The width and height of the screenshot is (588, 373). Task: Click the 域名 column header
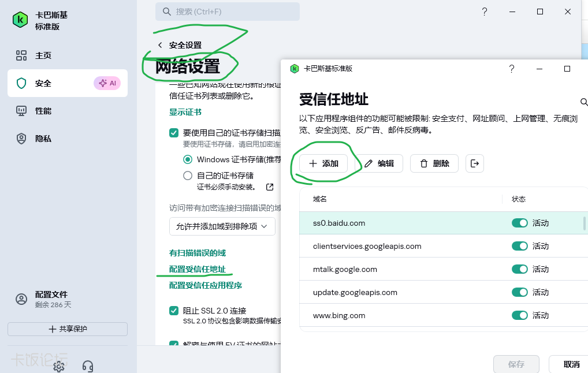tap(320, 199)
